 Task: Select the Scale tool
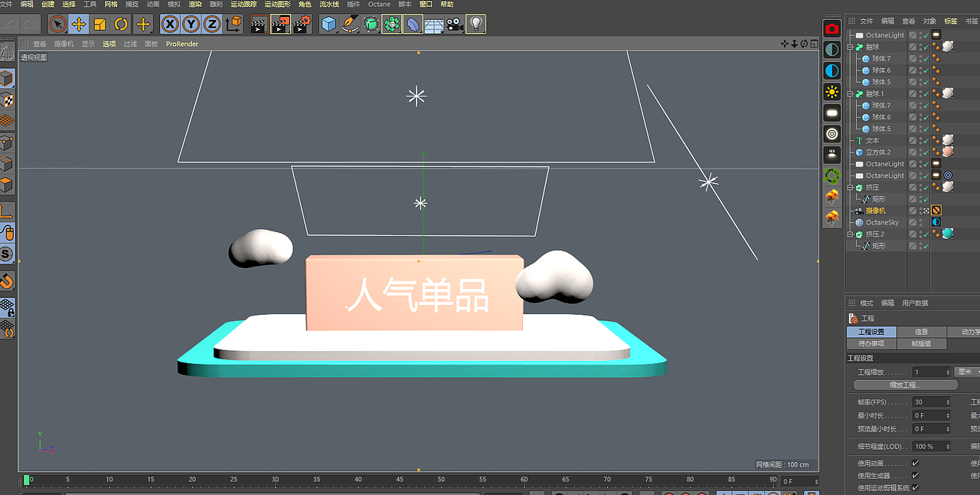click(x=100, y=24)
